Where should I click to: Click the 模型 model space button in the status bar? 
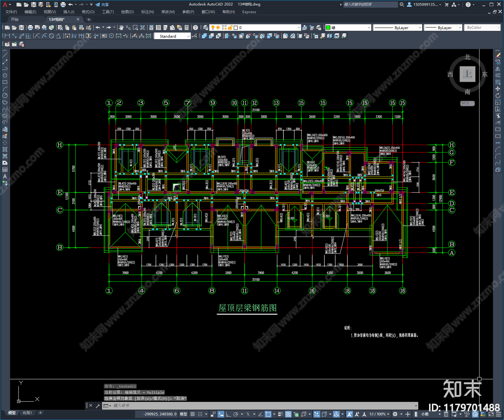coord(183,414)
